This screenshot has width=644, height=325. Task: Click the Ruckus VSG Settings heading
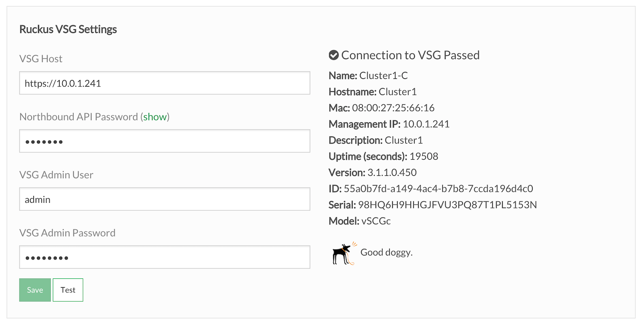coord(68,29)
